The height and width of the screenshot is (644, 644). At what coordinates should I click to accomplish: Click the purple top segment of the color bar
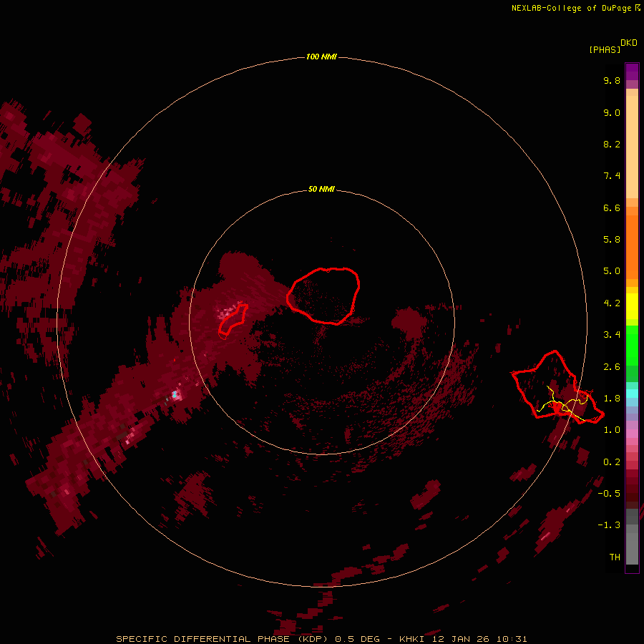(x=632, y=72)
